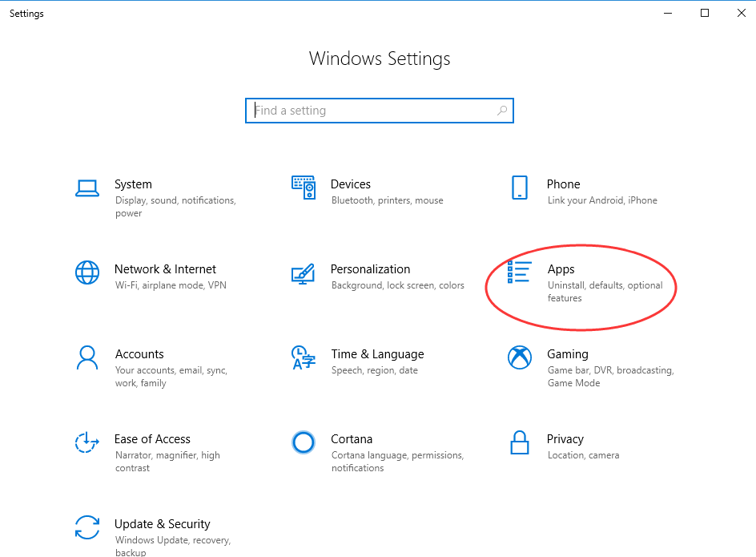756x557 pixels.
Task: Click the Ease of Access icon
Action: tap(87, 442)
